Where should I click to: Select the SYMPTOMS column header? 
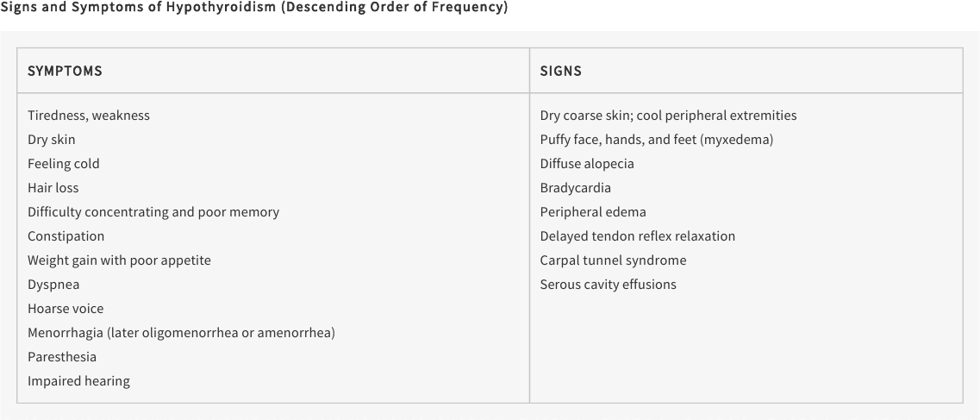[65, 71]
